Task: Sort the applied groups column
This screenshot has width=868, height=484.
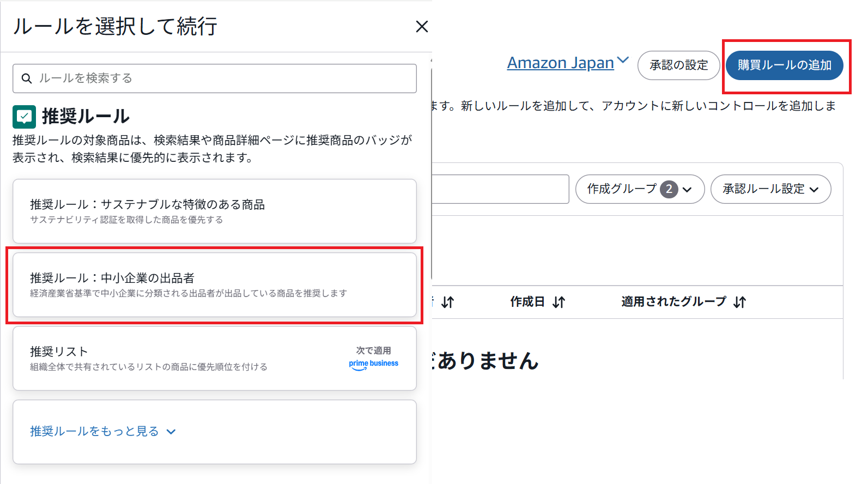Action: [x=739, y=302]
